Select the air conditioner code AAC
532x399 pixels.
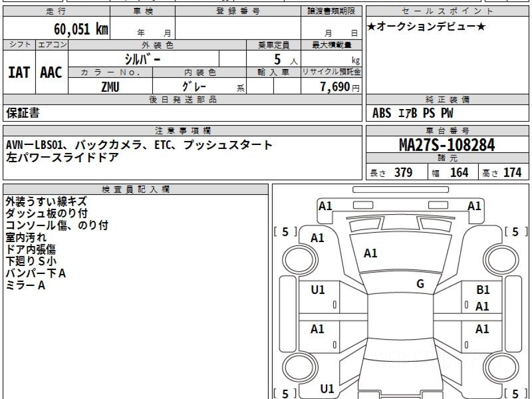[51, 72]
